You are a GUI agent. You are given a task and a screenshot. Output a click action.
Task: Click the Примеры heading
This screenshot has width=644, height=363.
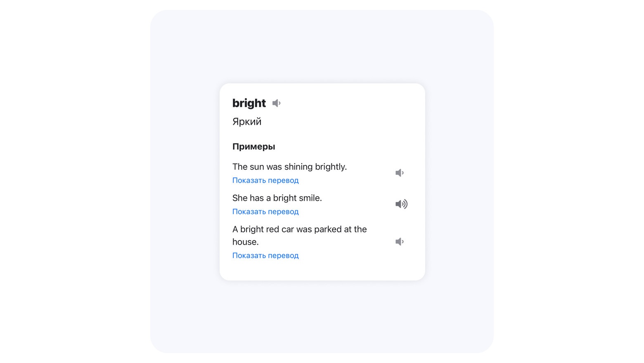pyautogui.click(x=253, y=146)
